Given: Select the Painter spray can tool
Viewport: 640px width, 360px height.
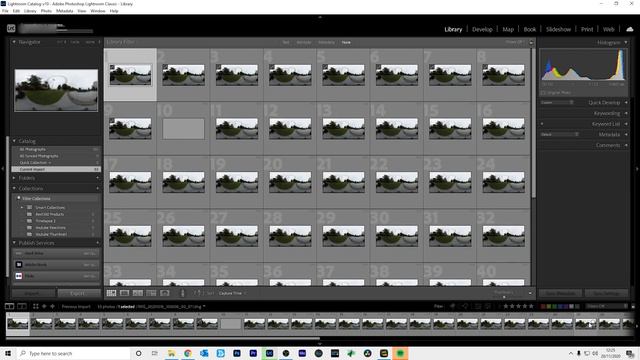Looking at the screenshot, I should click(x=182, y=293).
